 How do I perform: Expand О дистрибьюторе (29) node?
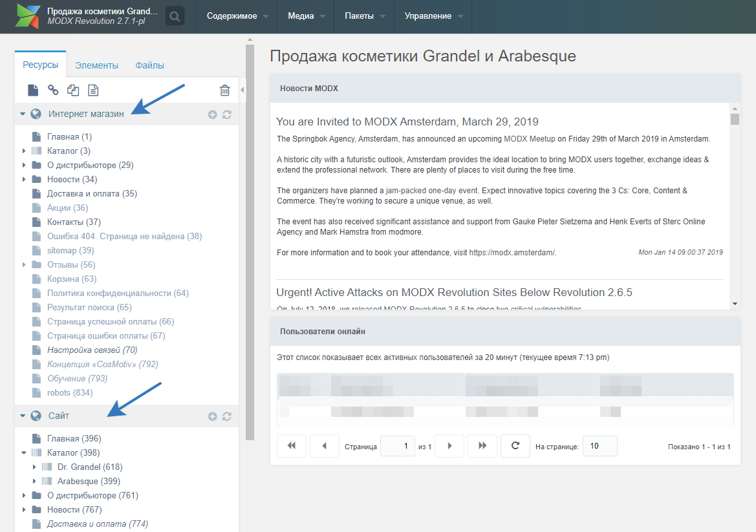(24, 165)
